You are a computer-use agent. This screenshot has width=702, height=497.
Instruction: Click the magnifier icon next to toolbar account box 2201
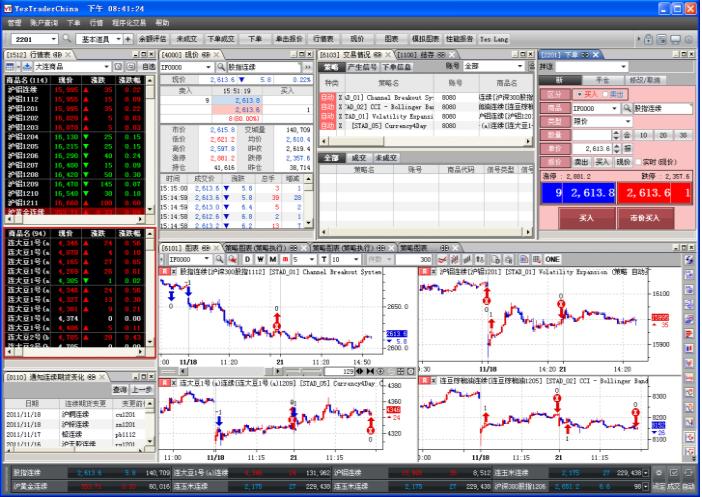point(67,38)
